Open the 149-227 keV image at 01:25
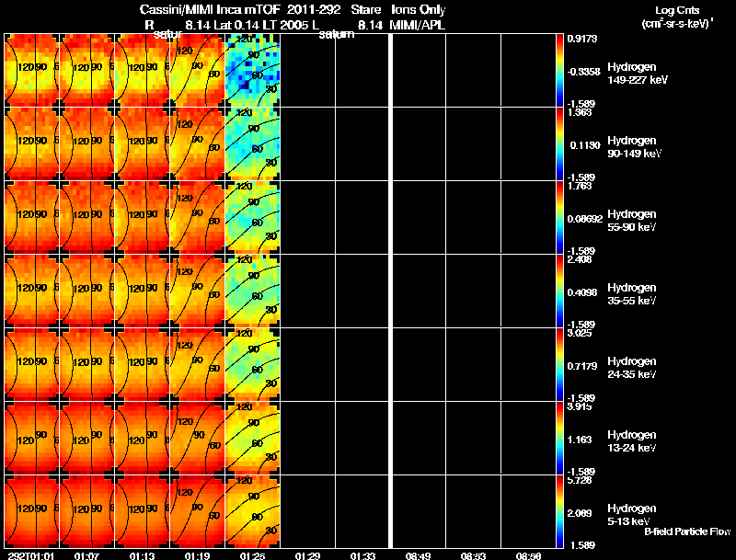This screenshot has width=736, height=560. point(252,70)
